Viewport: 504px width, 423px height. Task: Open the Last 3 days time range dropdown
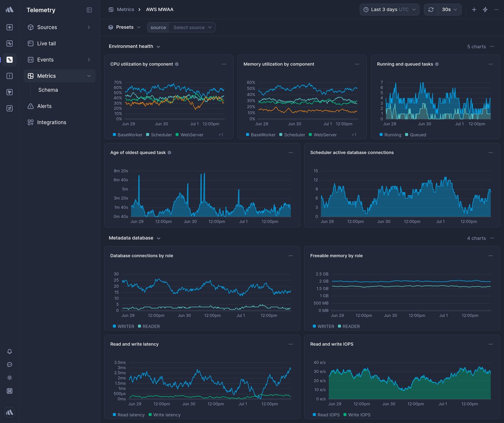(390, 9)
